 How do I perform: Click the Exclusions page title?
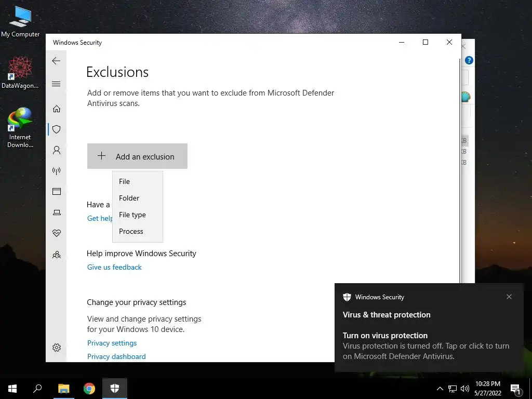117,72
